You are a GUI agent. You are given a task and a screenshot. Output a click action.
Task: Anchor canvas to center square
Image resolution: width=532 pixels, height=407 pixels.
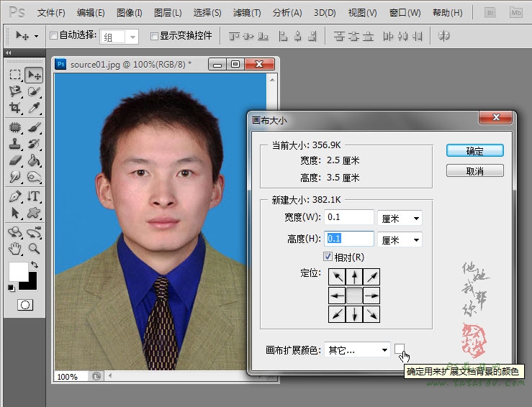point(354,295)
